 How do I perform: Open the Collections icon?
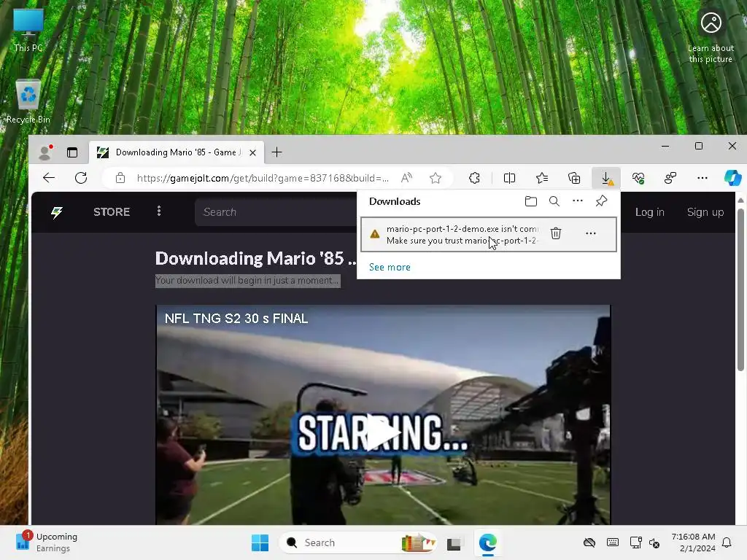click(574, 178)
